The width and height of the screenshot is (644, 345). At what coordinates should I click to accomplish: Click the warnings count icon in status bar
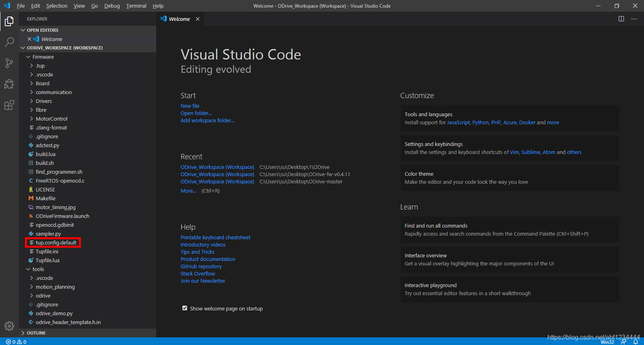coord(19,342)
